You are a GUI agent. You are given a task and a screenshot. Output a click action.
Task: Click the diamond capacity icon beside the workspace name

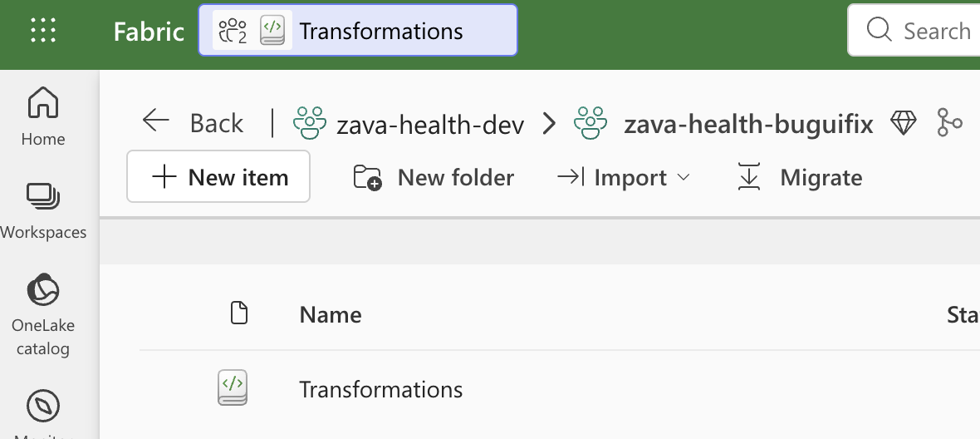903,122
